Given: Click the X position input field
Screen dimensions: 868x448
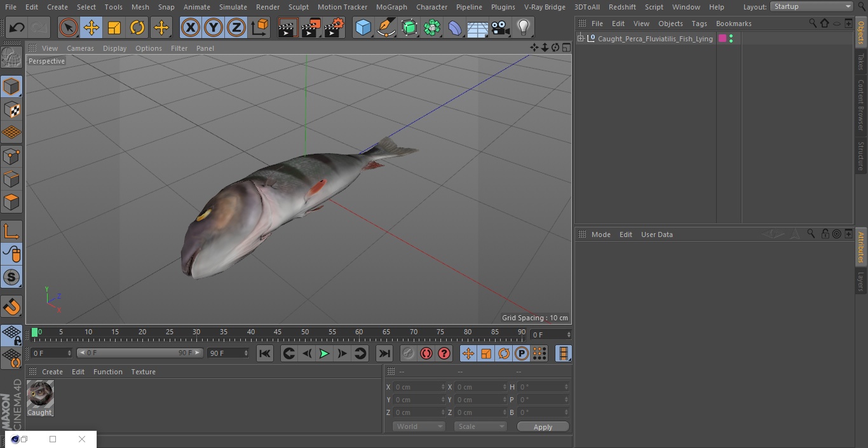Looking at the screenshot, I should click(x=419, y=387).
